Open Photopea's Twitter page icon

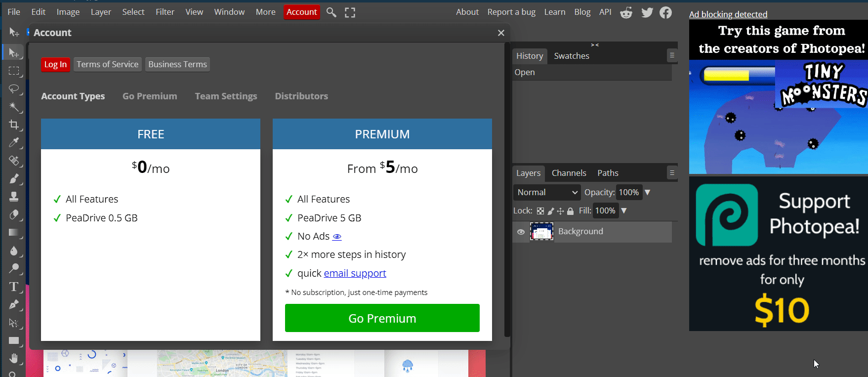tap(647, 12)
